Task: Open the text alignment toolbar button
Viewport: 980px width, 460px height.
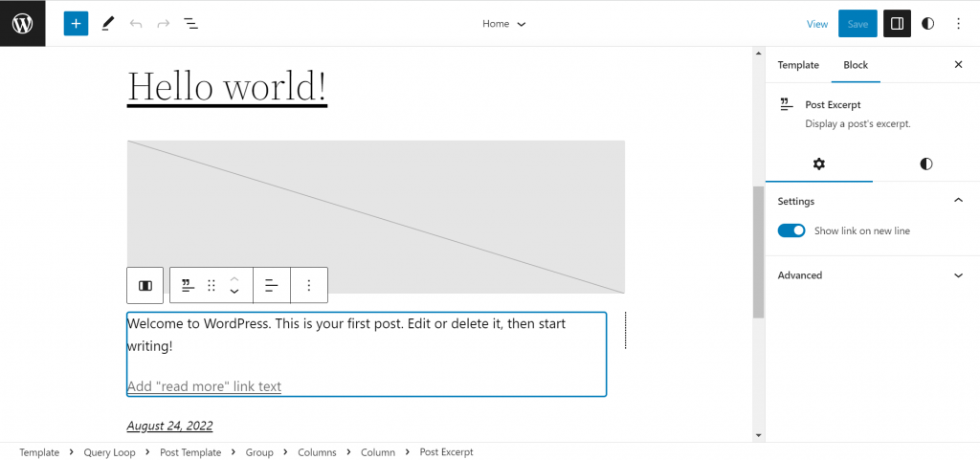Action: tap(272, 285)
